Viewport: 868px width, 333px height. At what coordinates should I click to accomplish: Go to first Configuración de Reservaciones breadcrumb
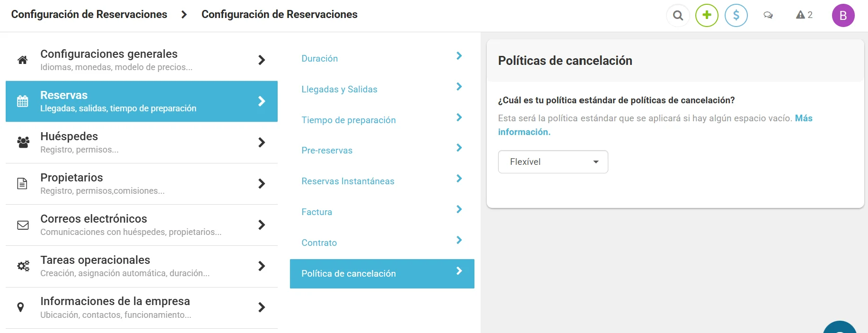pyautogui.click(x=89, y=15)
